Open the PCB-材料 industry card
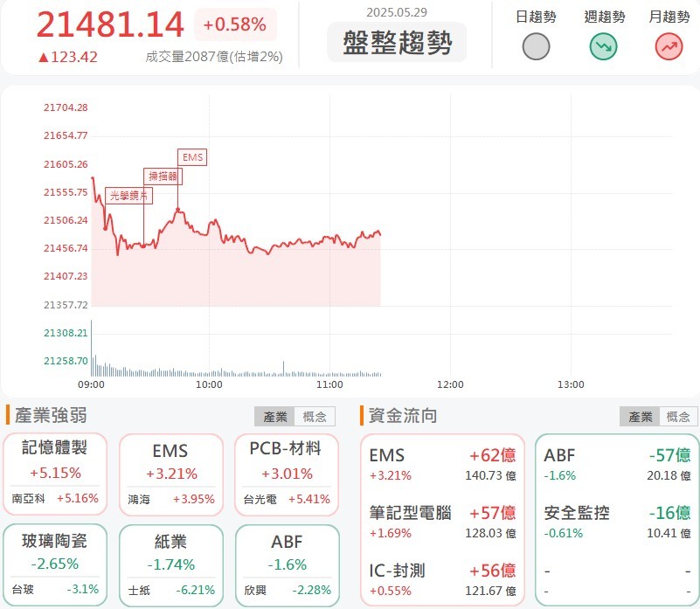The width and height of the screenshot is (700, 609). (287, 474)
